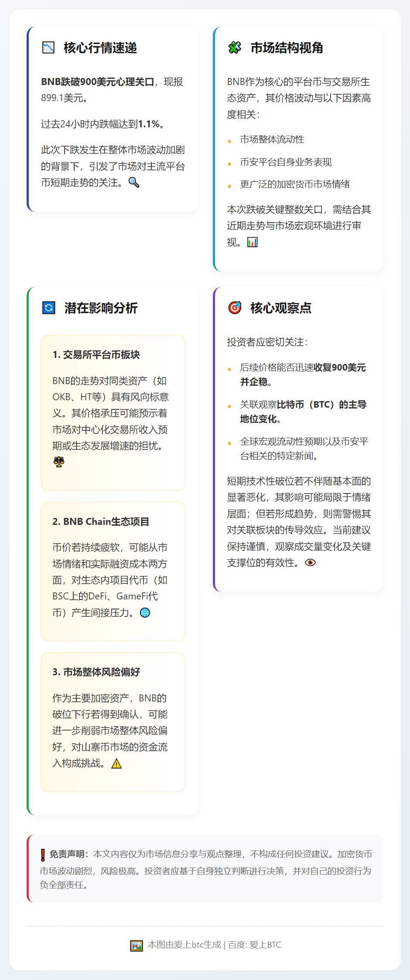This screenshot has width=410, height=980.
Task: Select heading 市场结构视角
Action: click(287, 48)
